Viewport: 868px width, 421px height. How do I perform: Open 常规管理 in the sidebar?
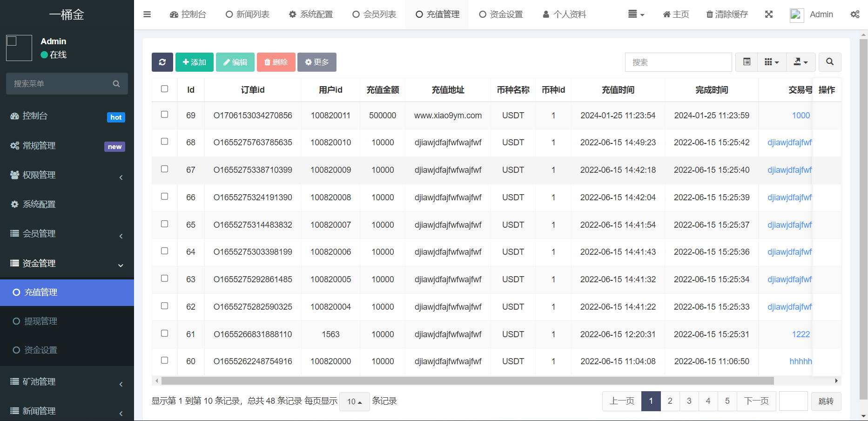67,145
